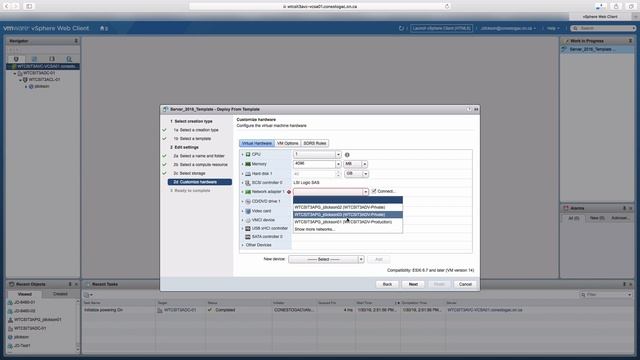Screen dimensions: 640x360
Task: Select the WTCSIT3ACL-01 cluster in Navigator
Action: click(x=44, y=80)
